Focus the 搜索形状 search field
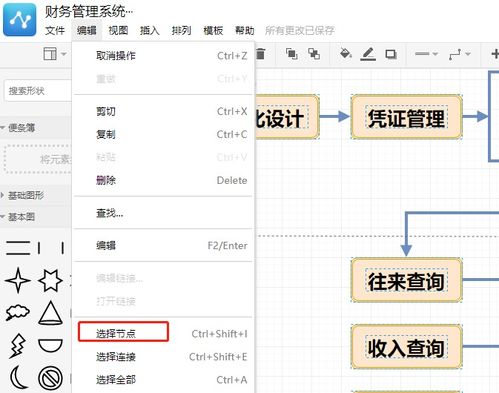The image size is (499, 393). pyautogui.click(x=38, y=91)
